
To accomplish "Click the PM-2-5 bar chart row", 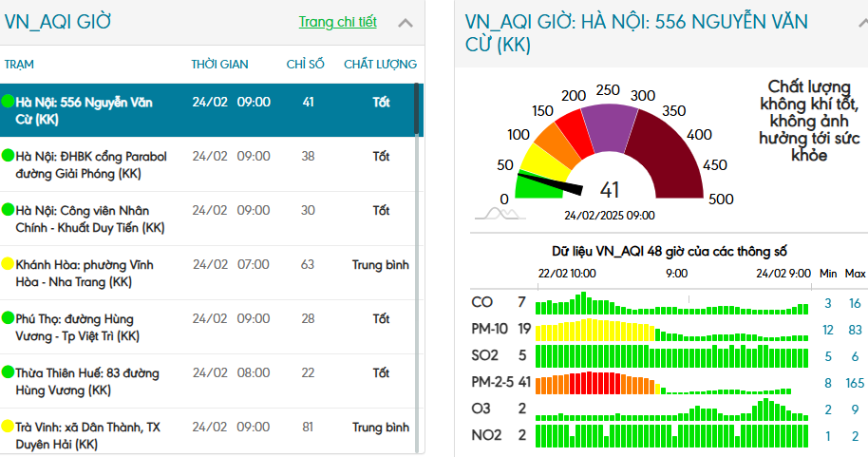I will 671,383.
